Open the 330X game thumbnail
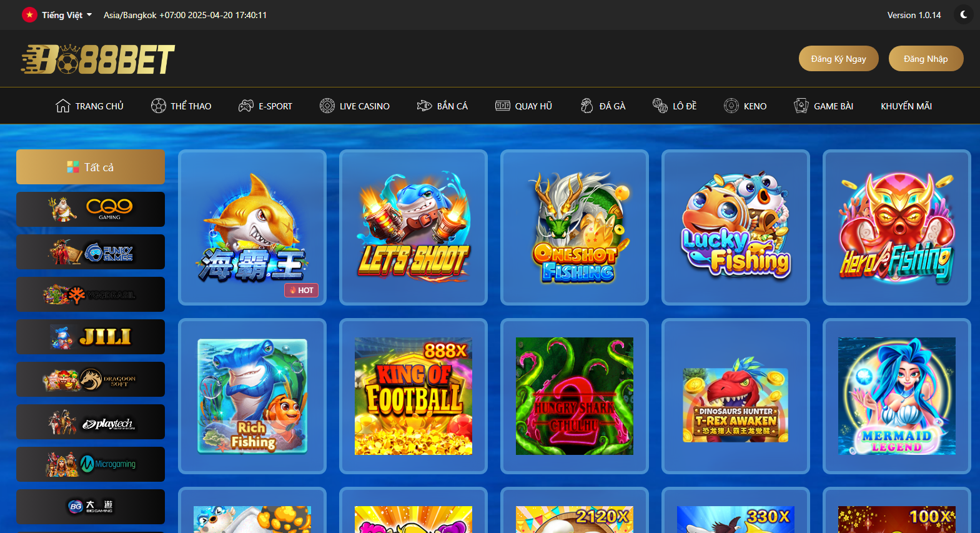Image resolution: width=980 pixels, height=533 pixels. click(x=736, y=511)
